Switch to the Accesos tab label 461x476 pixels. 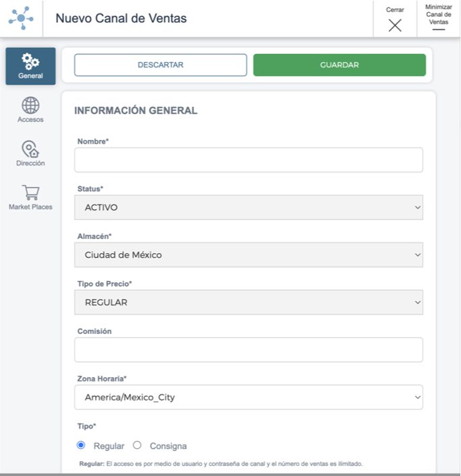pos(30,120)
